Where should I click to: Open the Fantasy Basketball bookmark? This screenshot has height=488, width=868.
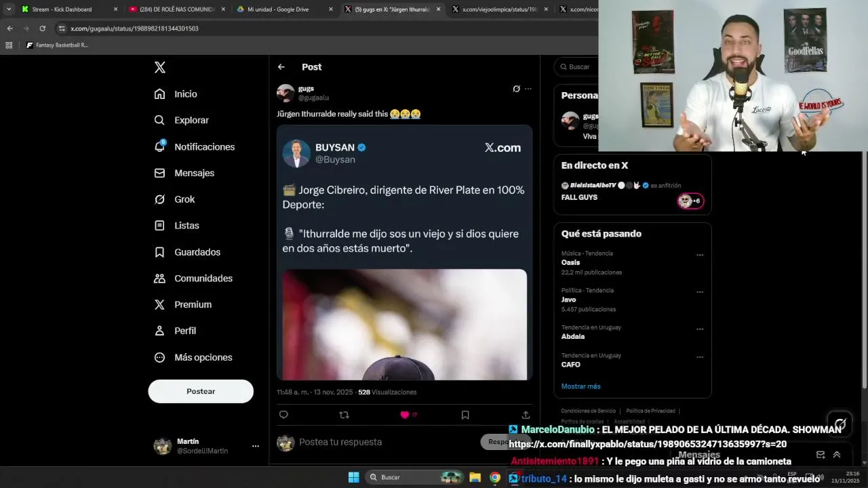[58, 45]
